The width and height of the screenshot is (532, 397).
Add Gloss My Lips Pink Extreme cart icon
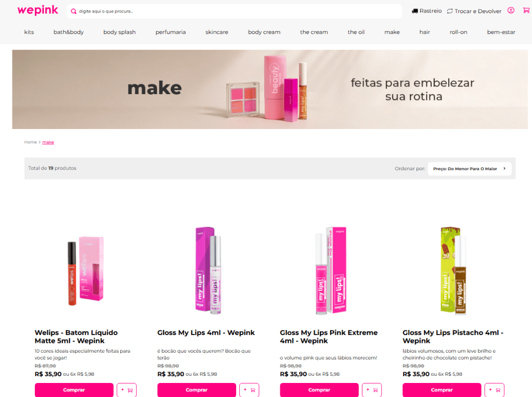(x=372, y=390)
